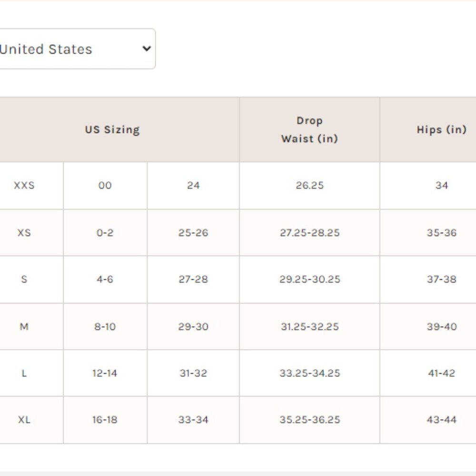The height and width of the screenshot is (476, 476).
Task: Select the 12-14 numeric size cell
Action: (105, 373)
